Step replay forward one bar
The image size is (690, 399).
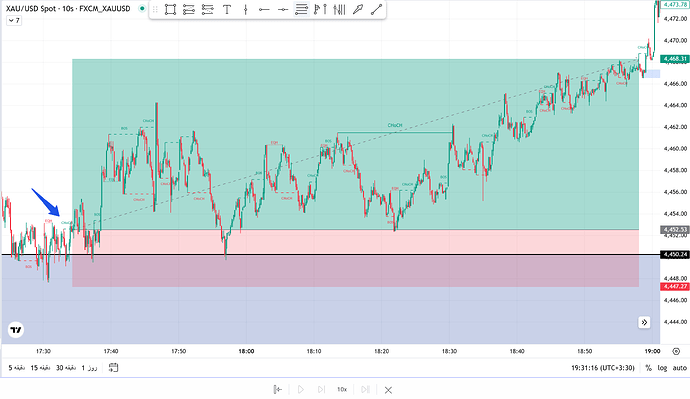[x=322, y=389]
